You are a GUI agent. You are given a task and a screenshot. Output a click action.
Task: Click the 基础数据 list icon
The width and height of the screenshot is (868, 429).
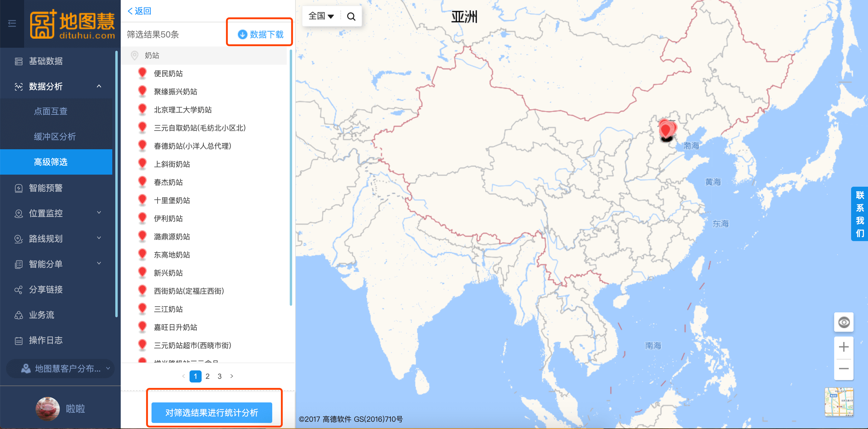pyautogui.click(x=18, y=61)
